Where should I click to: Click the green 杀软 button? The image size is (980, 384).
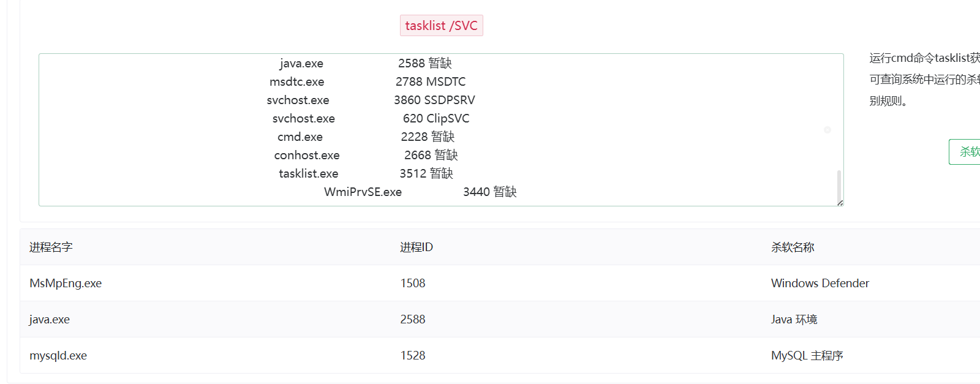(x=968, y=152)
